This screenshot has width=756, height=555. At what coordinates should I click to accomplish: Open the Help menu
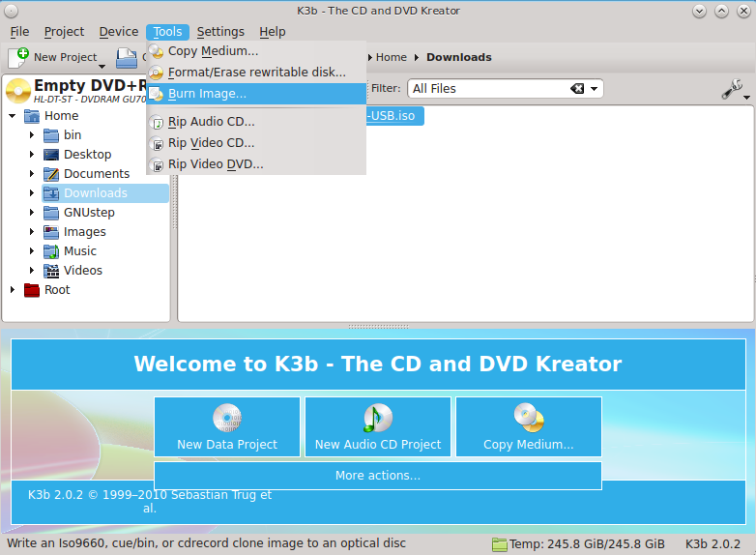273,32
